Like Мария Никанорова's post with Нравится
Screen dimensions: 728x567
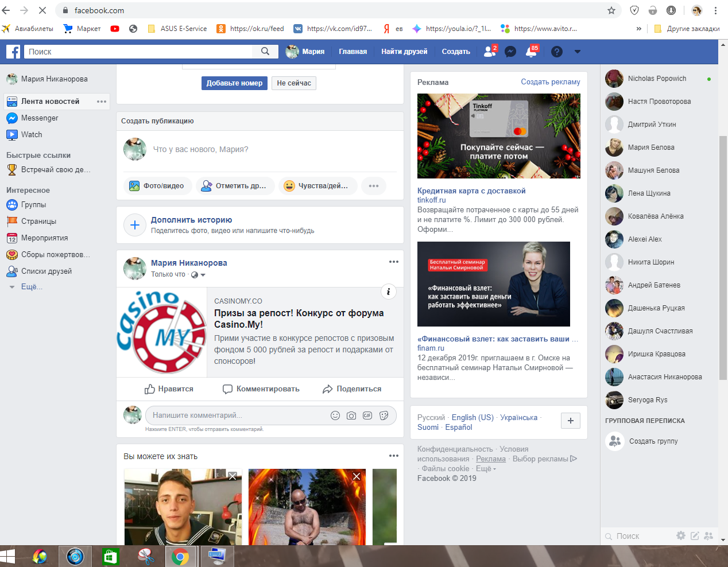[169, 389]
